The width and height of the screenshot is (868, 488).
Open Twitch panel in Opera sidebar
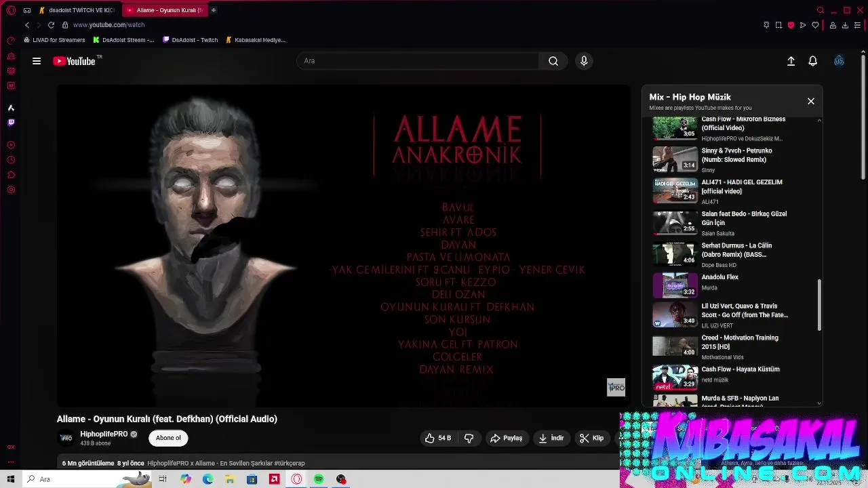click(11, 123)
